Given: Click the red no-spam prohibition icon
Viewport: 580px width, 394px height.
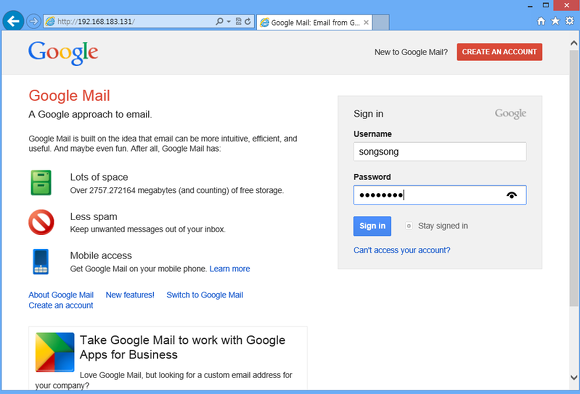Looking at the screenshot, I should (x=41, y=222).
